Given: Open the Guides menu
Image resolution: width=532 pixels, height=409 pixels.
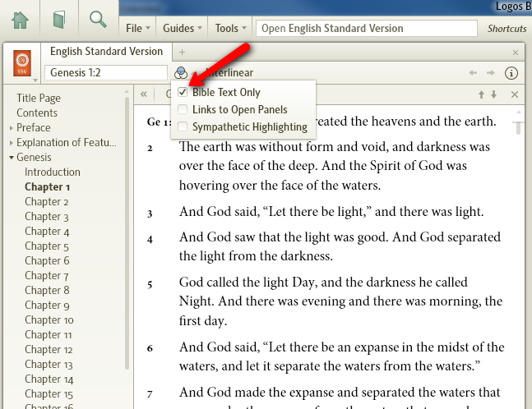Looking at the screenshot, I should click(183, 28).
